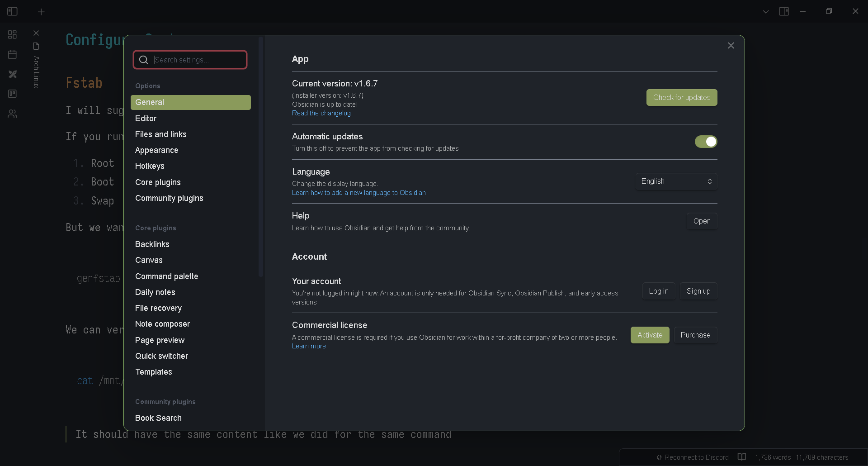The height and width of the screenshot is (466, 868).
Task: Open Core plugins settings
Action: 191,182
